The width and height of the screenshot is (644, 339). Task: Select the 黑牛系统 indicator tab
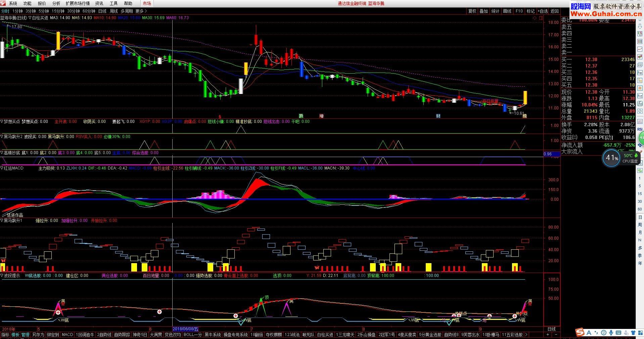213,335
